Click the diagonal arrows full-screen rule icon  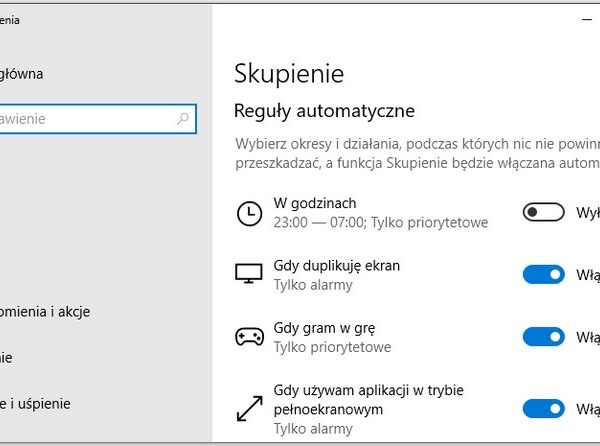pos(247,408)
